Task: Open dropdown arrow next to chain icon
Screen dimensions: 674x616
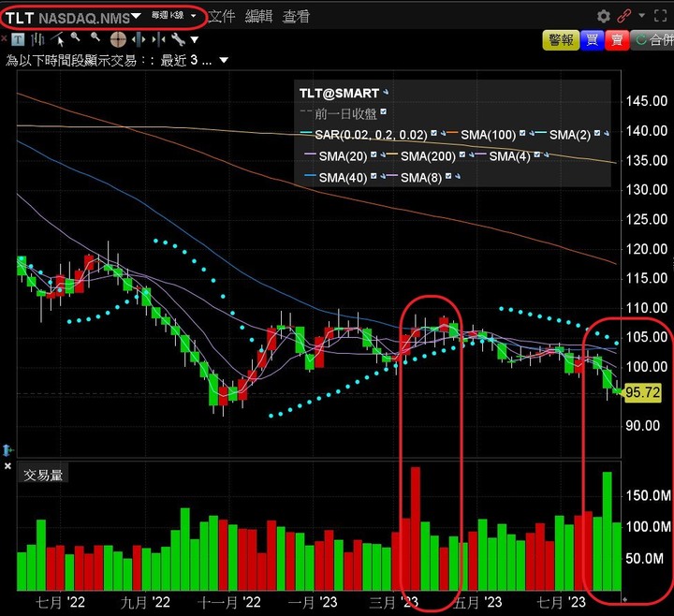Action: click(x=642, y=16)
